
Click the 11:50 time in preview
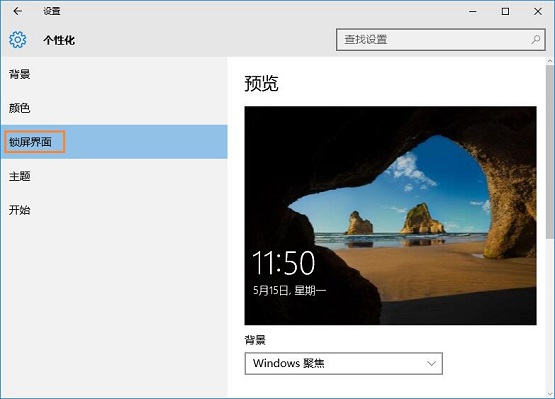pos(283,263)
